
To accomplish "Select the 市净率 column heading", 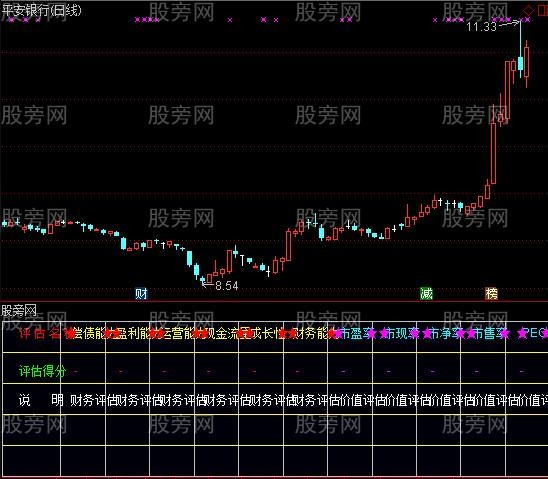I will 446,334.
